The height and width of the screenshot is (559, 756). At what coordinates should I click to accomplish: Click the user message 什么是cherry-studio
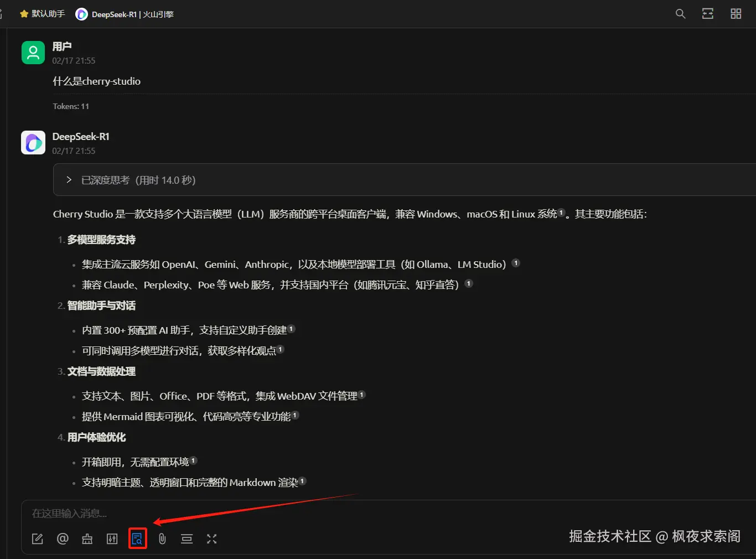point(97,81)
